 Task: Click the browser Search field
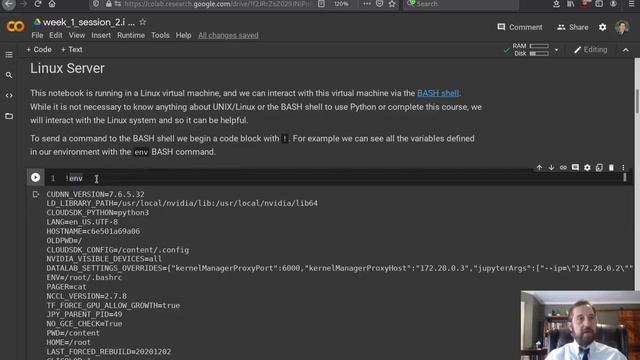[461, 4]
